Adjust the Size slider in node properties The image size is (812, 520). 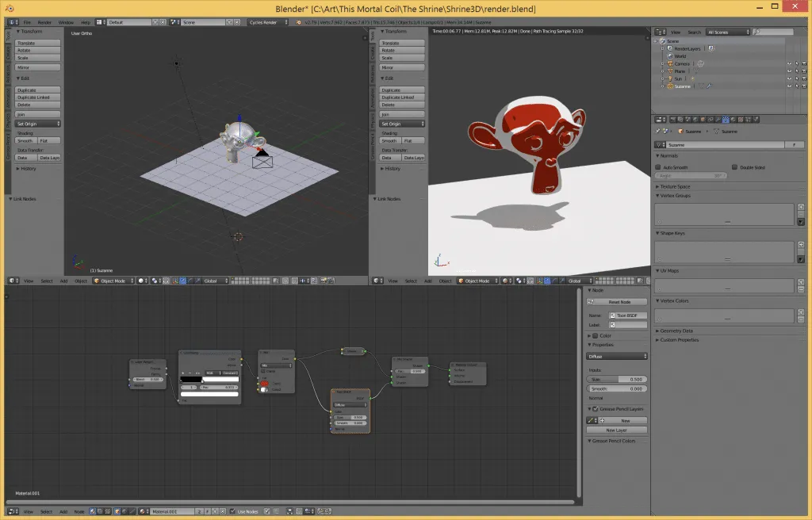pos(617,379)
